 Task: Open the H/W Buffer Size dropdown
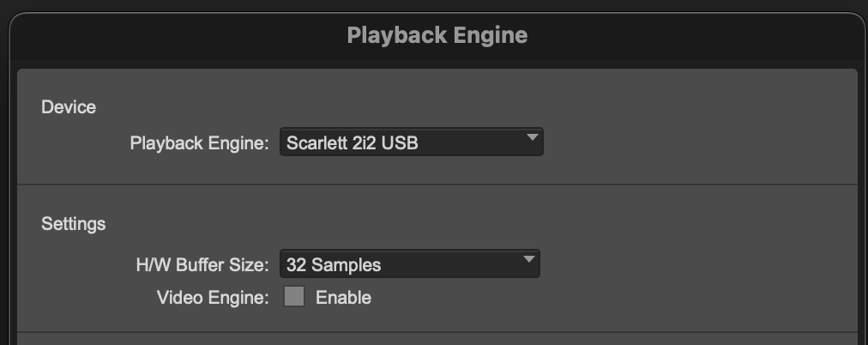(x=409, y=265)
